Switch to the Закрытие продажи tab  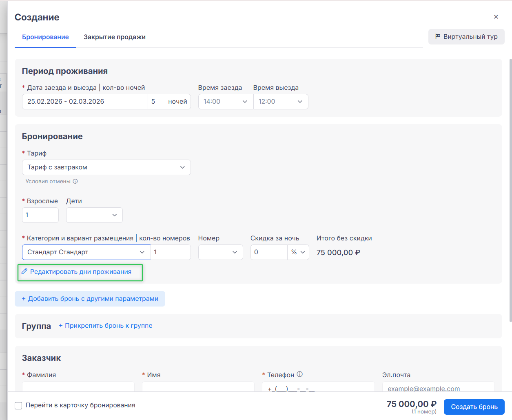tap(114, 37)
